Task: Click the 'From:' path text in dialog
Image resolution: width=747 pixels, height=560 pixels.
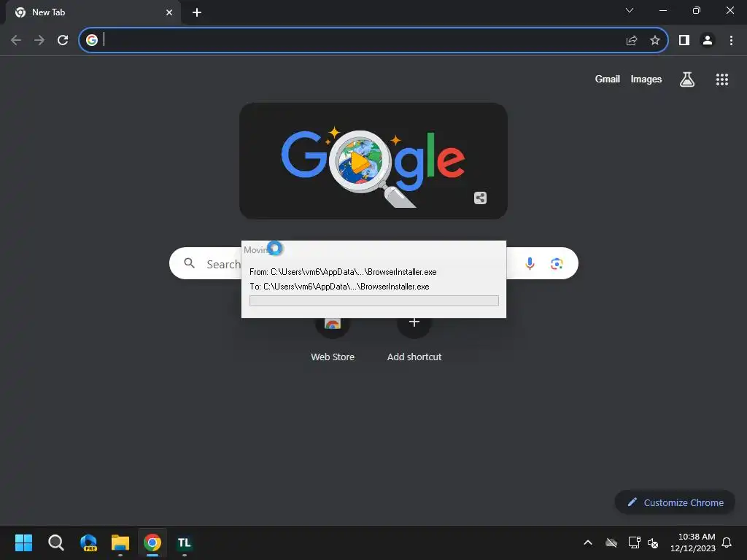Action: pos(343,272)
